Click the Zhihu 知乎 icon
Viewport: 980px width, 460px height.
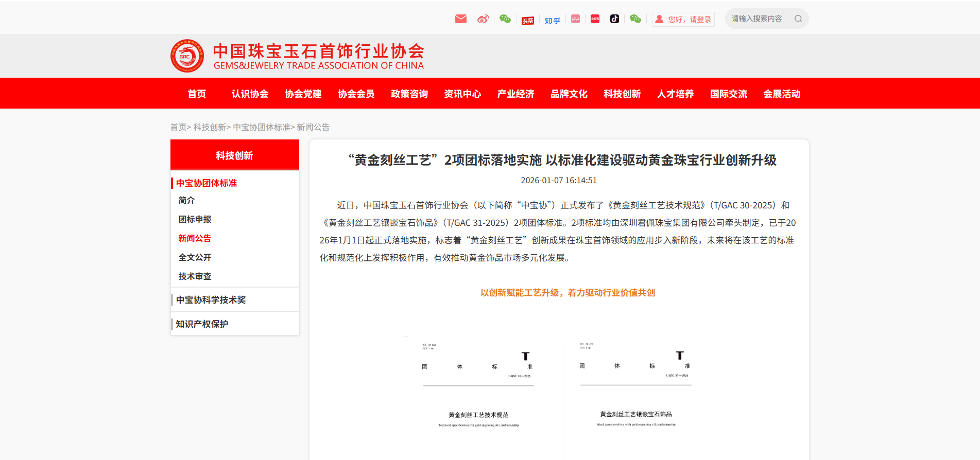click(x=553, y=21)
